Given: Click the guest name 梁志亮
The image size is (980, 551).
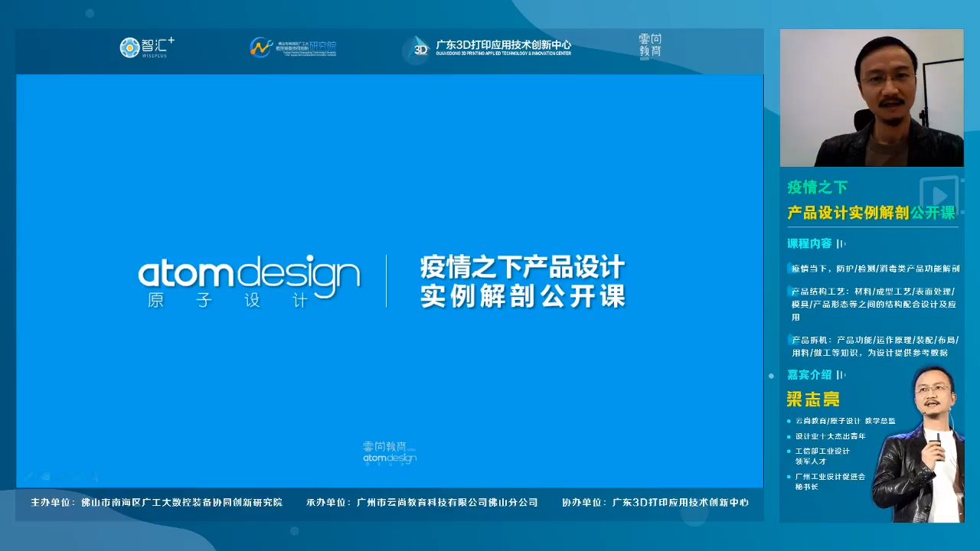Looking at the screenshot, I should pos(813,399).
